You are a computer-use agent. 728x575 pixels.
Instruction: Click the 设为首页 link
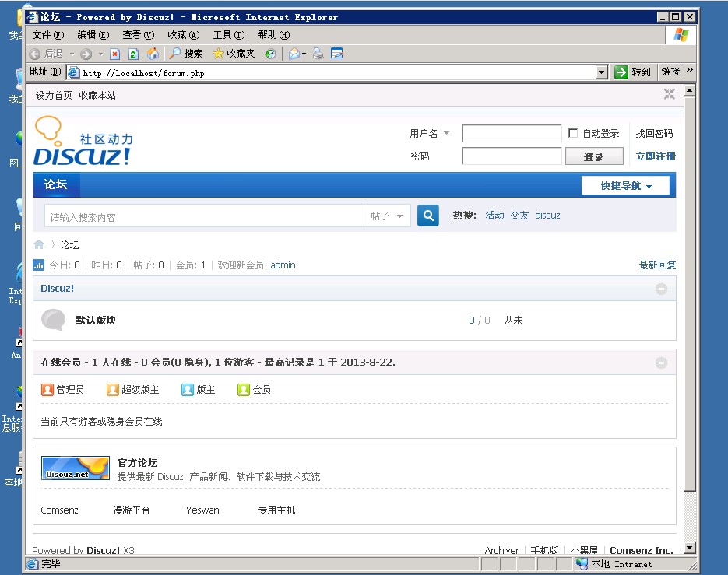[x=54, y=95]
